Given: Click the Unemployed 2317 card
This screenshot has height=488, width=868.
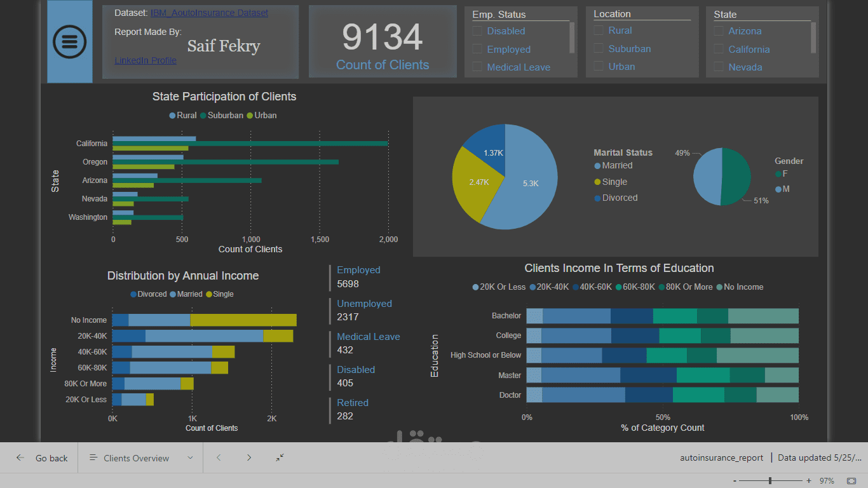Looking at the screenshot, I should 364,310.
